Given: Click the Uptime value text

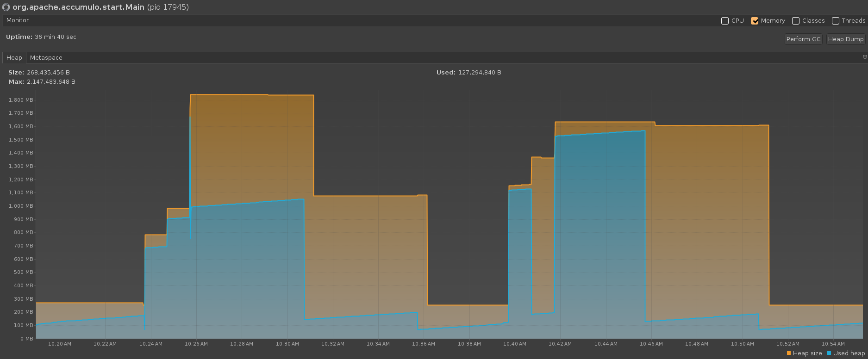Looking at the screenshot, I should [x=55, y=37].
